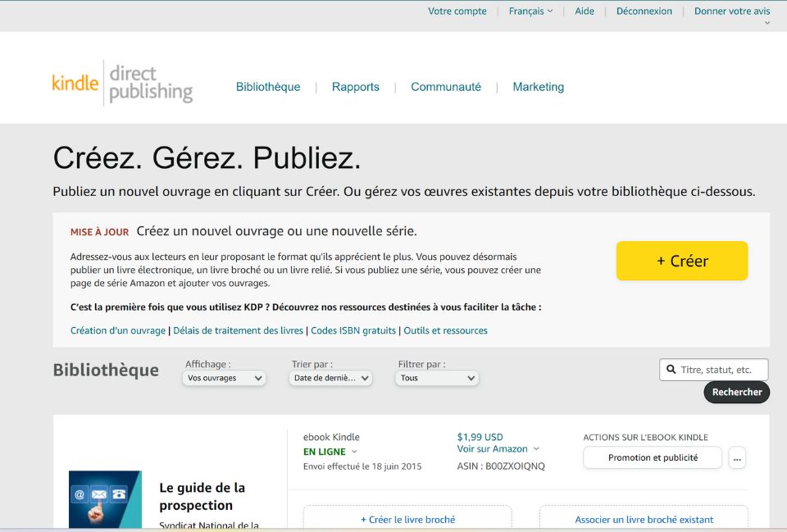Expand the Français language dropdown
The image size is (787, 532).
[x=530, y=11]
